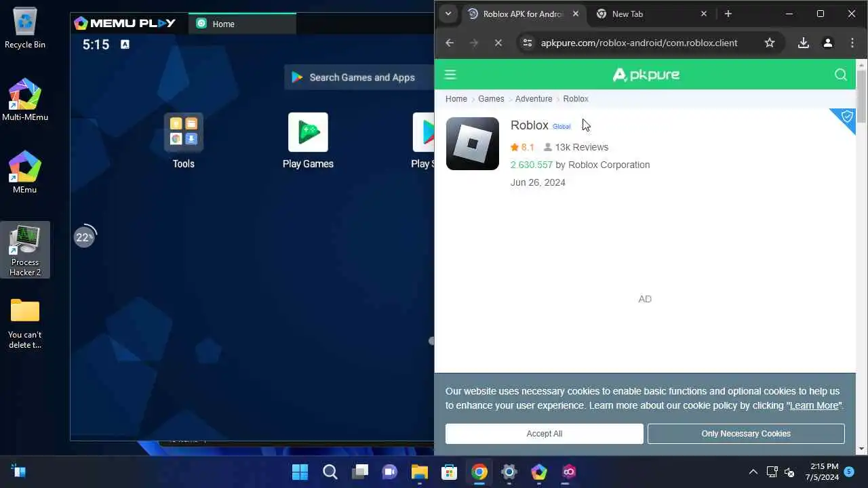The width and height of the screenshot is (868, 488).
Task: Open File Explorer from taskbar
Action: point(420,472)
